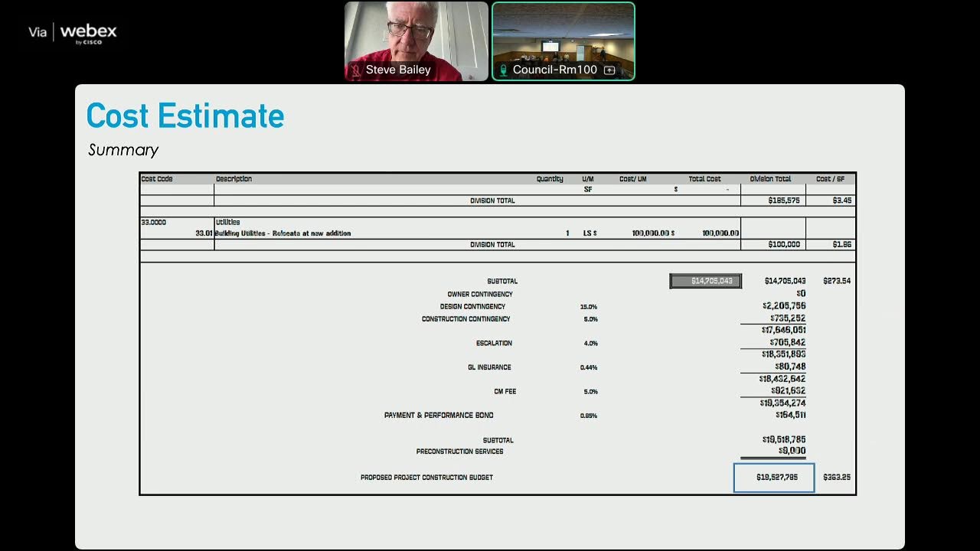The image size is (980, 551).
Task: Click the $1.86 cost per SF value
Action: tap(841, 245)
